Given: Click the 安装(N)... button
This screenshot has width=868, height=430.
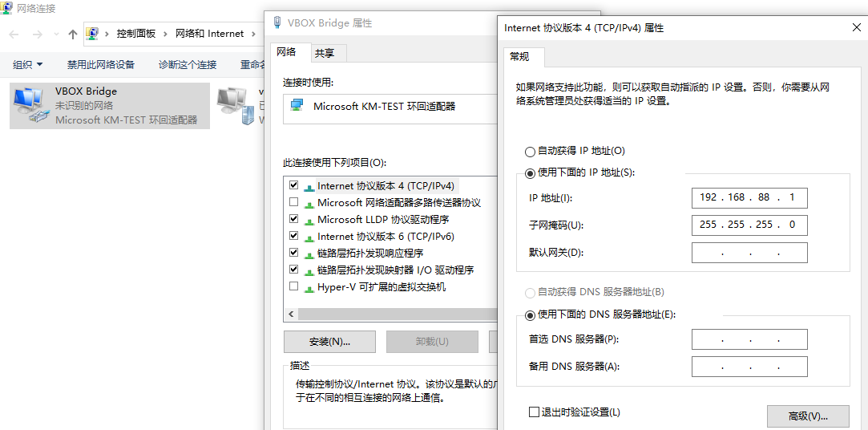Looking at the screenshot, I should click(x=330, y=341).
